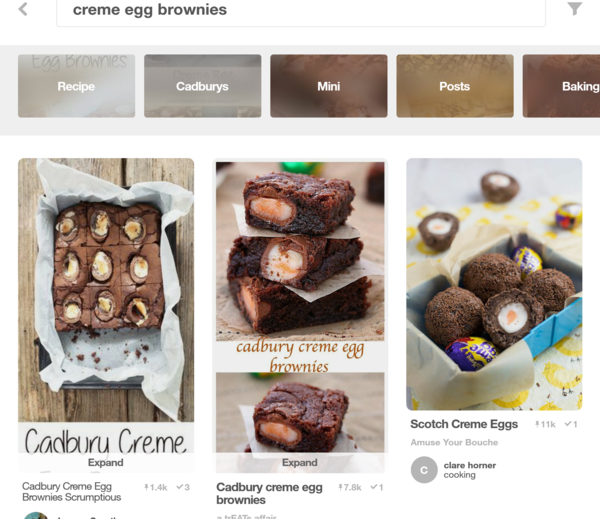600x519 pixels.
Task: Open the clare horner cooking board
Action: 470,470
